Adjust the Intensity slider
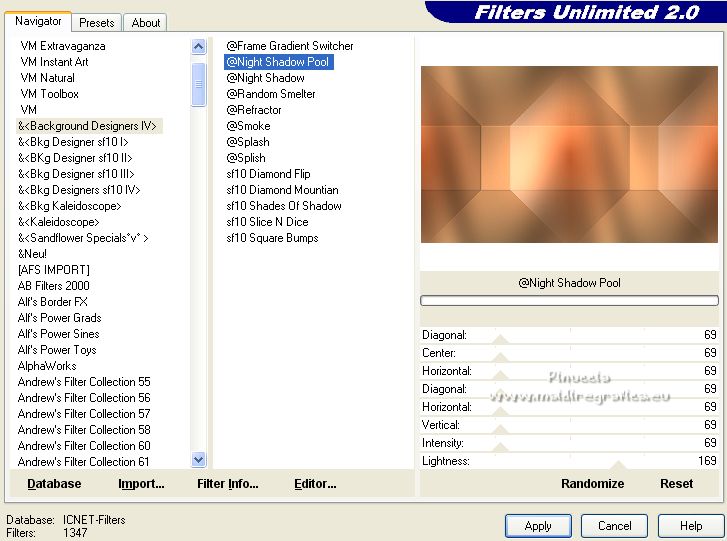Image resolution: width=727 pixels, height=541 pixels. tap(500, 447)
